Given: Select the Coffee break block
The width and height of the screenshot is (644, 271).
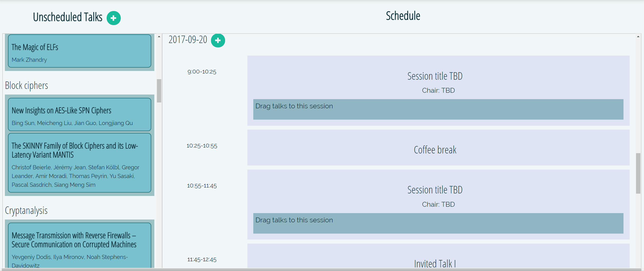Looking at the screenshot, I should point(435,150).
